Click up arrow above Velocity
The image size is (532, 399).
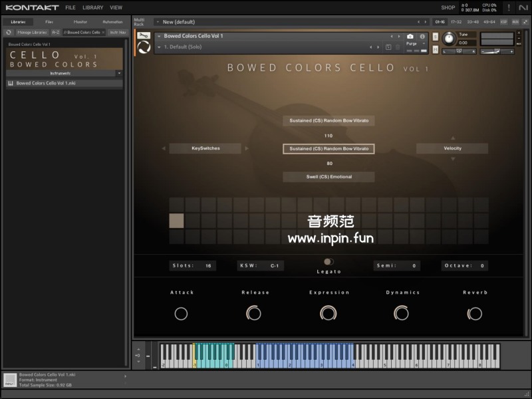(x=453, y=138)
